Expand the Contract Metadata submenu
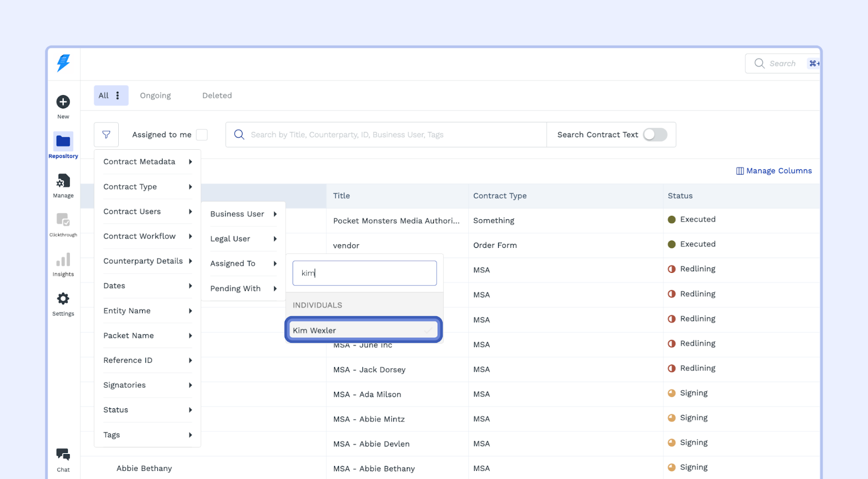This screenshot has width=868, height=479. (147, 162)
